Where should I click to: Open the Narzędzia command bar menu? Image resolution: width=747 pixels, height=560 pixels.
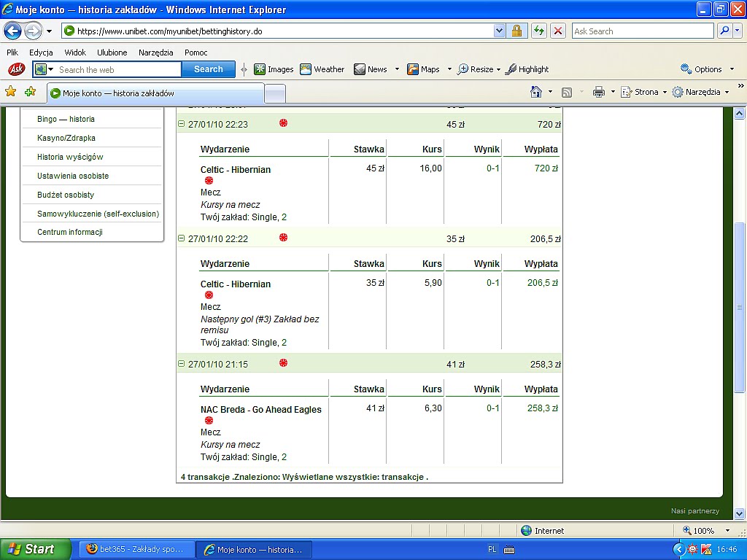pyautogui.click(x=701, y=92)
